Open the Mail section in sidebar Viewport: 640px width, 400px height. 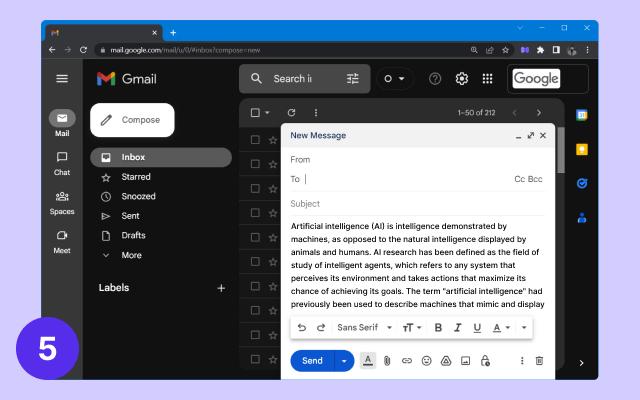(62, 123)
